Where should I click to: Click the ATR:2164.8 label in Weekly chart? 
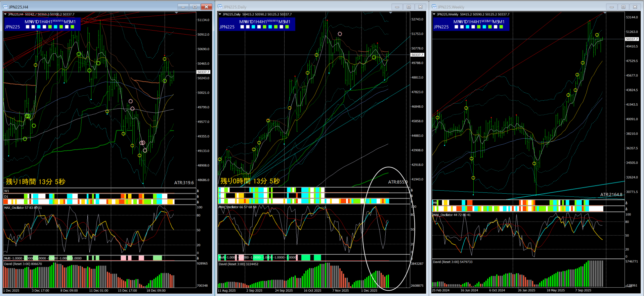coord(611,194)
